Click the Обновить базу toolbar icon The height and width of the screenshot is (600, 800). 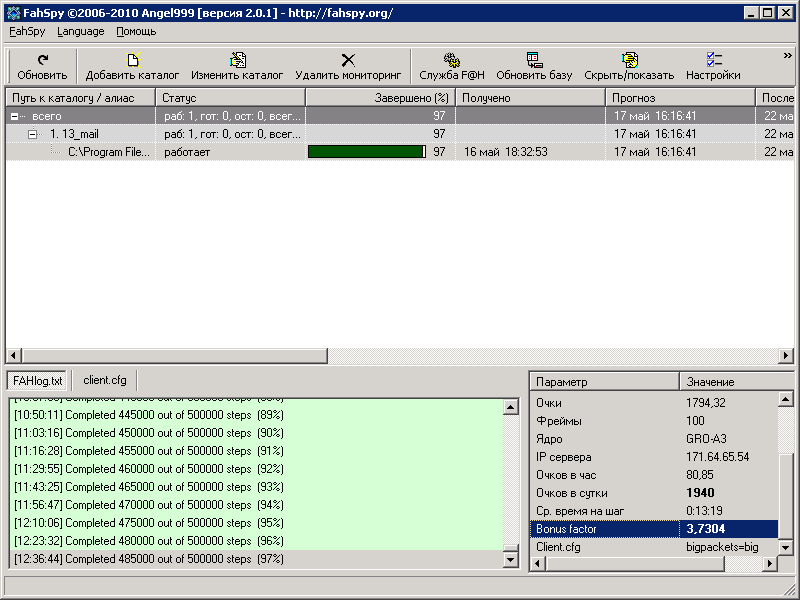534,59
